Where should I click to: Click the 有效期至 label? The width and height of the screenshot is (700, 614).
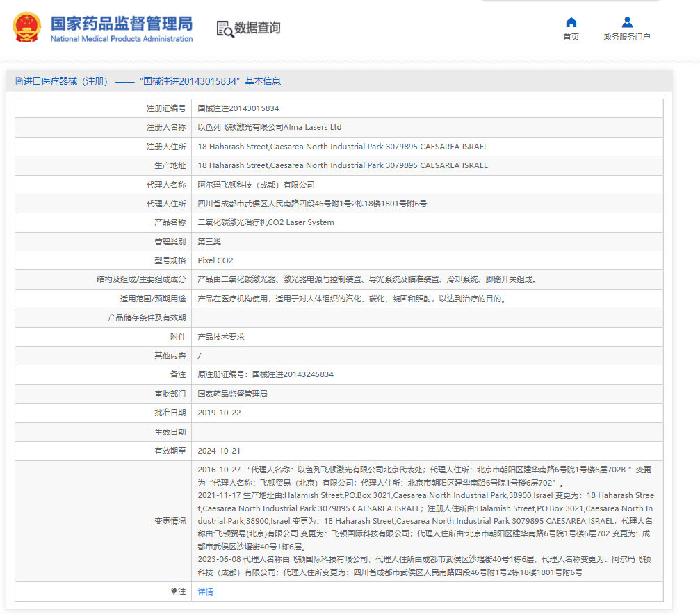[x=170, y=451]
